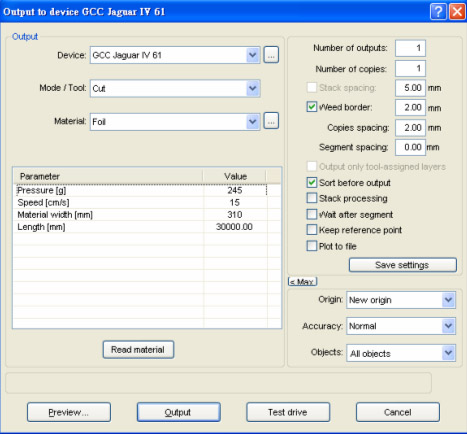The image size is (467, 434).
Task: Expand the Origin combo box
Action: [448, 300]
